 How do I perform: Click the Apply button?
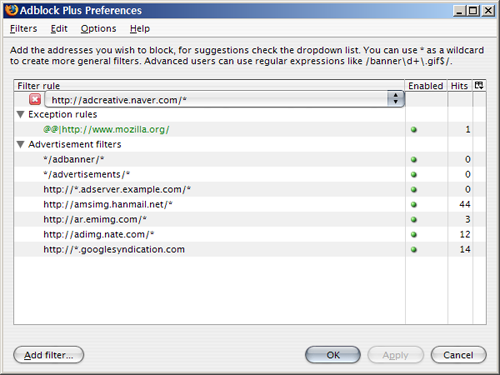pos(396,355)
